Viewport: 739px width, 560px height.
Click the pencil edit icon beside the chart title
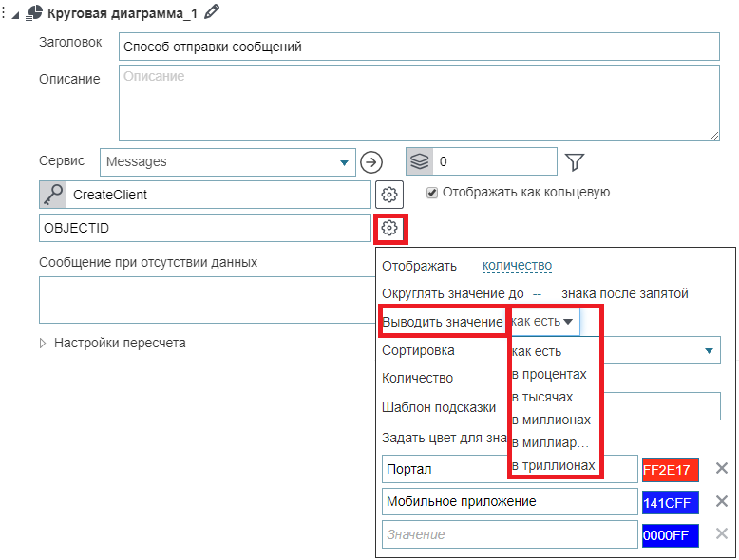[x=212, y=11]
